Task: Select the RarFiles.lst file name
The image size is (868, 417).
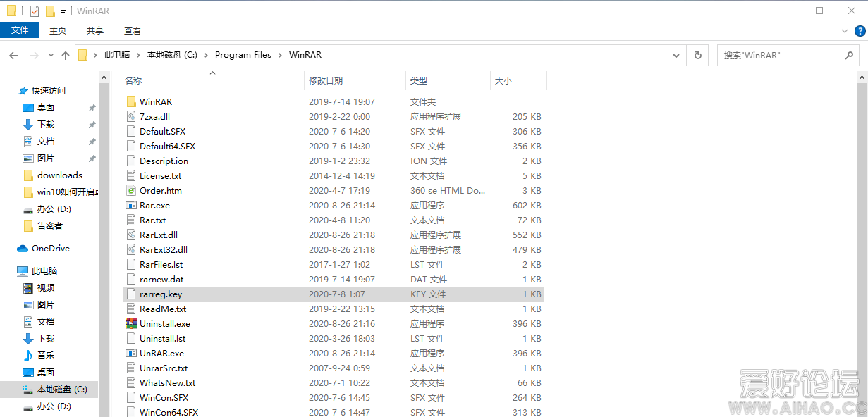Action: [x=161, y=265]
